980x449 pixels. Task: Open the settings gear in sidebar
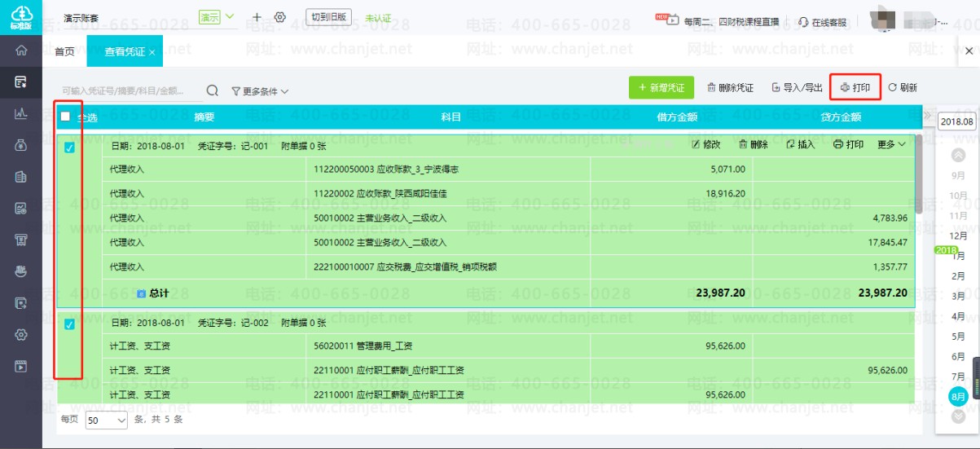coord(21,334)
